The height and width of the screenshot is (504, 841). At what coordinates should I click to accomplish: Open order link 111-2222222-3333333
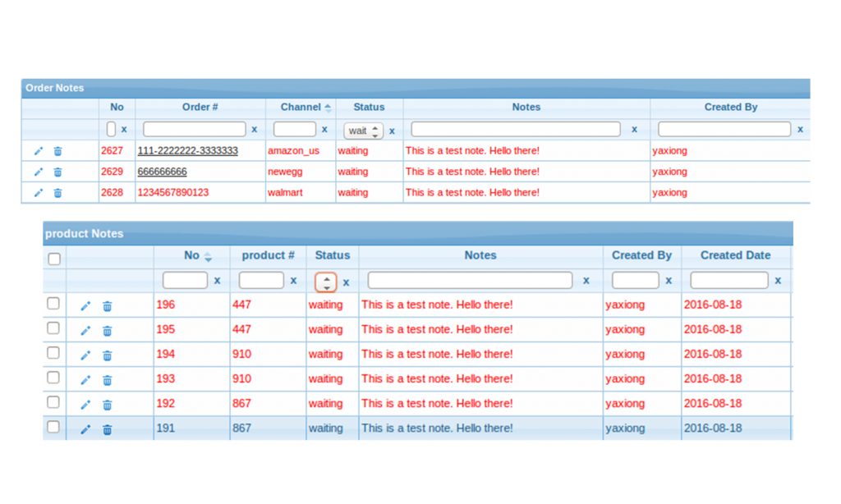pyautogui.click(x=188, y=151)
